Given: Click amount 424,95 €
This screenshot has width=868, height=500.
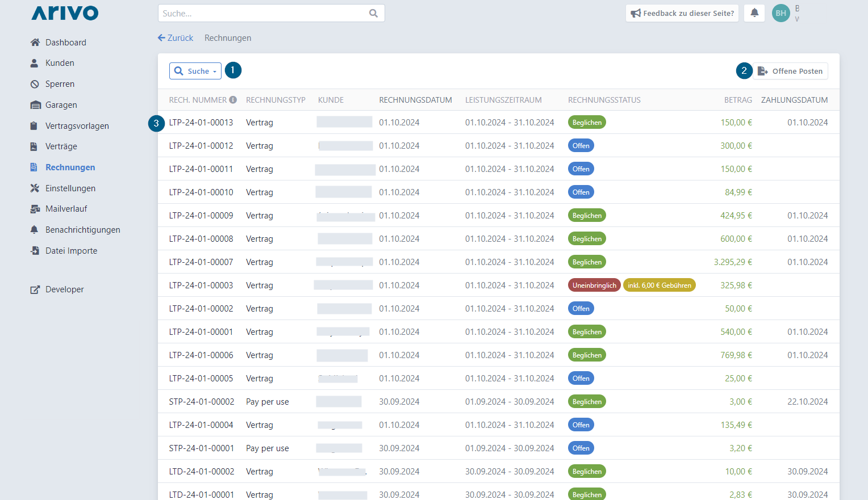Looking at the screenshot, I should pos(736,216).
